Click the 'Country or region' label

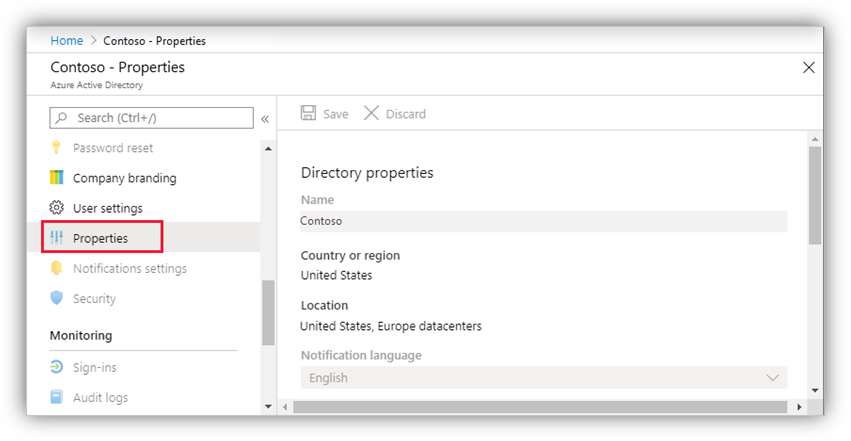pos(350,255)
